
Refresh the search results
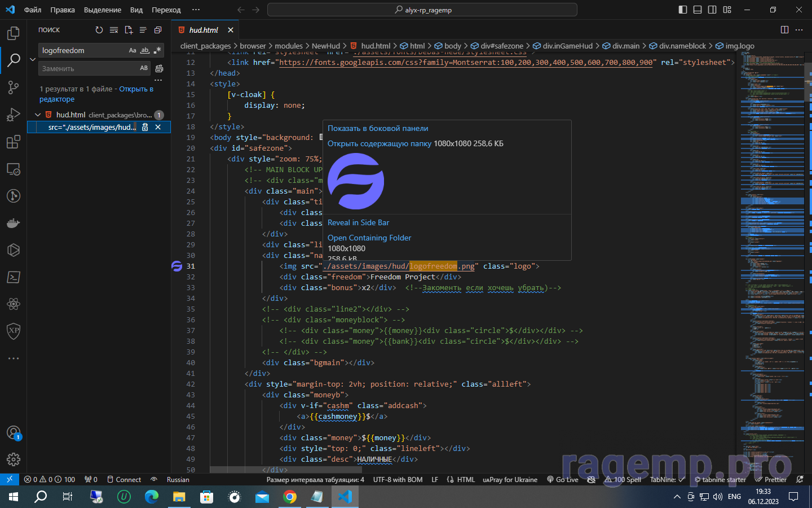click(99, 30)
